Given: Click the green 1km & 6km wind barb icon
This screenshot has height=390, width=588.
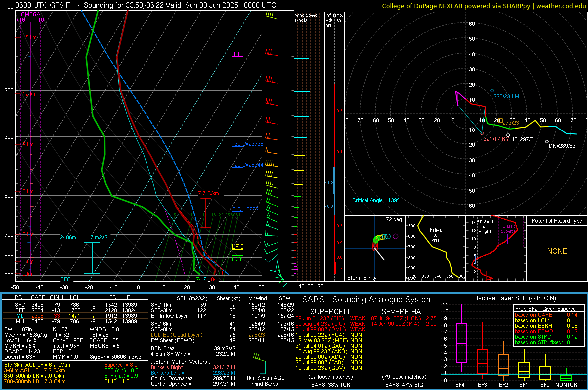Looking at the screenshot, I should (260, 364).
